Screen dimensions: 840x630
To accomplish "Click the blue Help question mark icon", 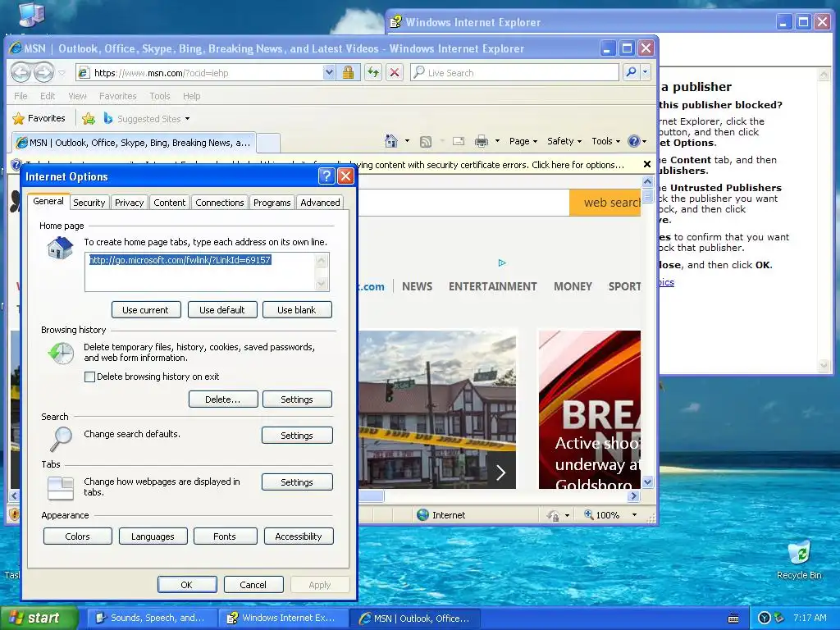I will point(634,141).
